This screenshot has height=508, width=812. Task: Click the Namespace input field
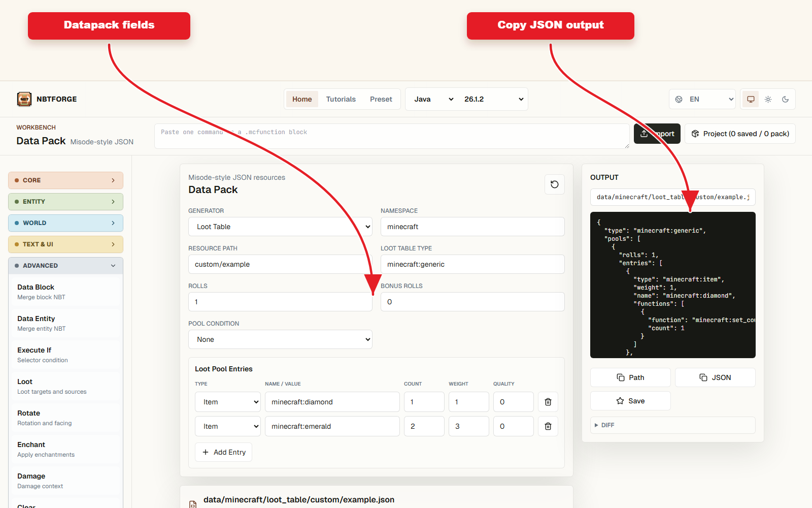click(472, 227)
